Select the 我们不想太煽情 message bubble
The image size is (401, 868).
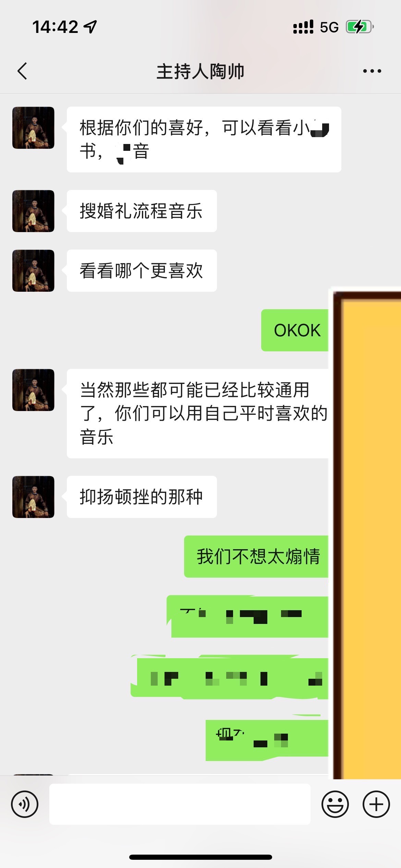tap(256, 556)
